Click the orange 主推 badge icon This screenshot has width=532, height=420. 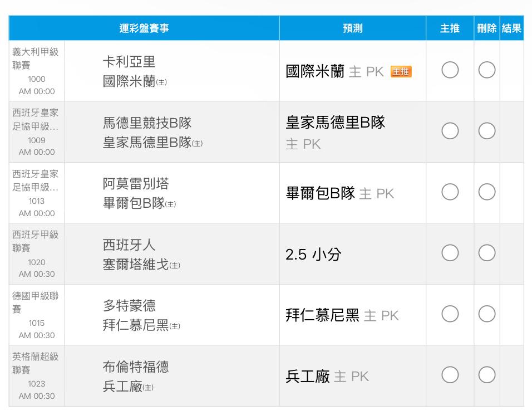tap(401, 72)
